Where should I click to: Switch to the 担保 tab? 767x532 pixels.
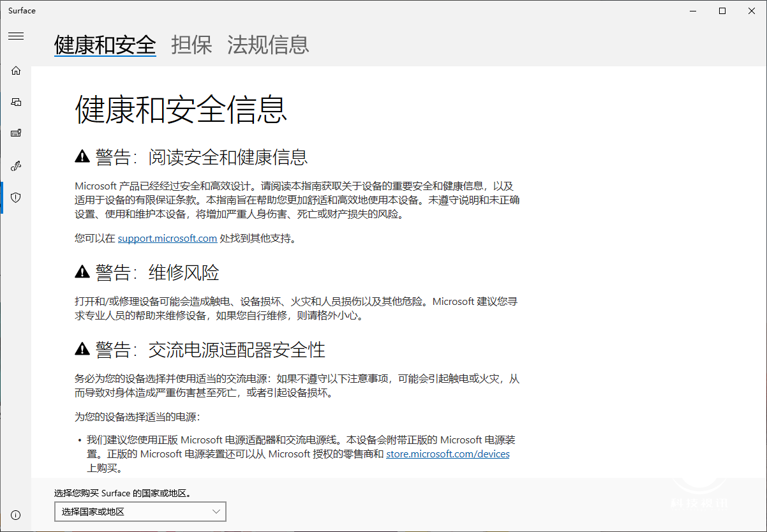click(x=191, y=45)
